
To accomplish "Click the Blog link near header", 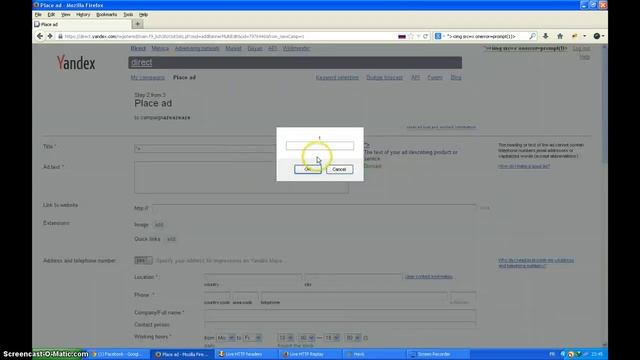I will coord(456,78).
